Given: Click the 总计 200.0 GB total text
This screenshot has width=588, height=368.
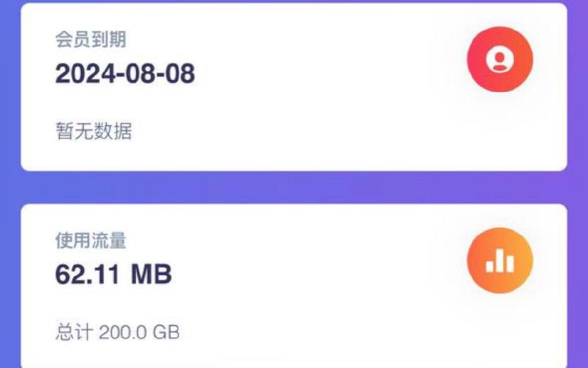Looking at the screenshot, I should click(x=118, y=332).
